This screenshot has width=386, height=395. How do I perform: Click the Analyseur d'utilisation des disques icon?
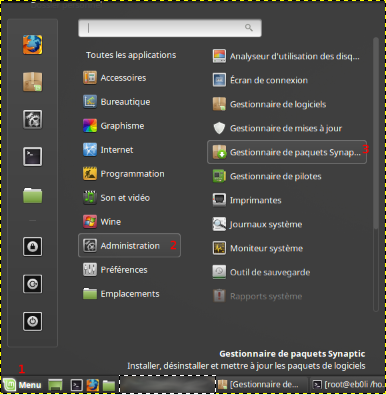tap(219, 56)
